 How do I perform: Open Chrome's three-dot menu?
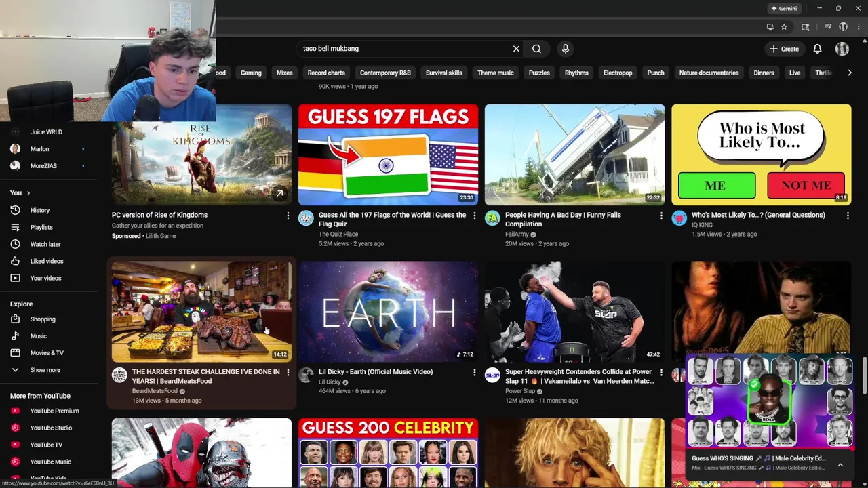[859, 27]
